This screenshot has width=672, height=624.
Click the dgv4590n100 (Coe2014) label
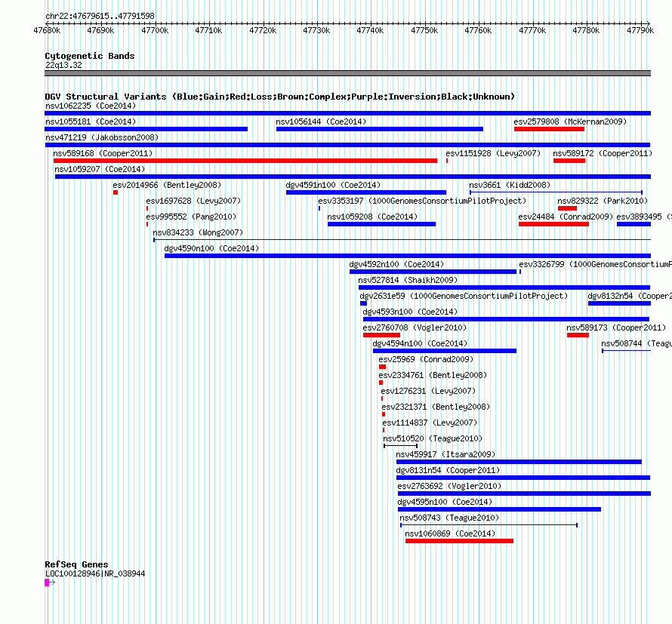(x=211, y=248)
